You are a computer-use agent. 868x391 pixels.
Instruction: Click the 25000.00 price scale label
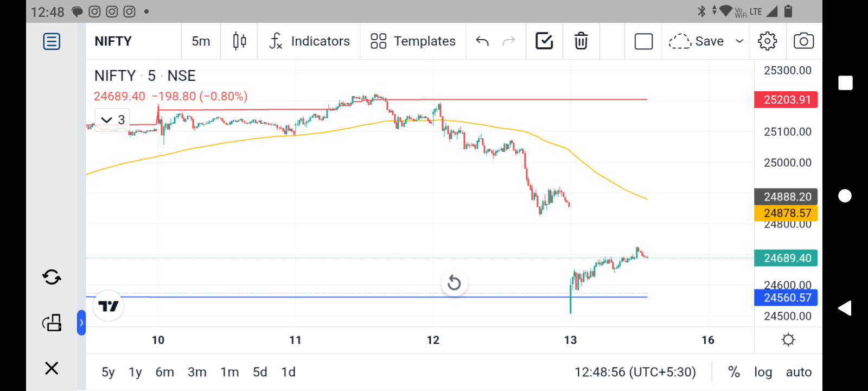[788, 163]
